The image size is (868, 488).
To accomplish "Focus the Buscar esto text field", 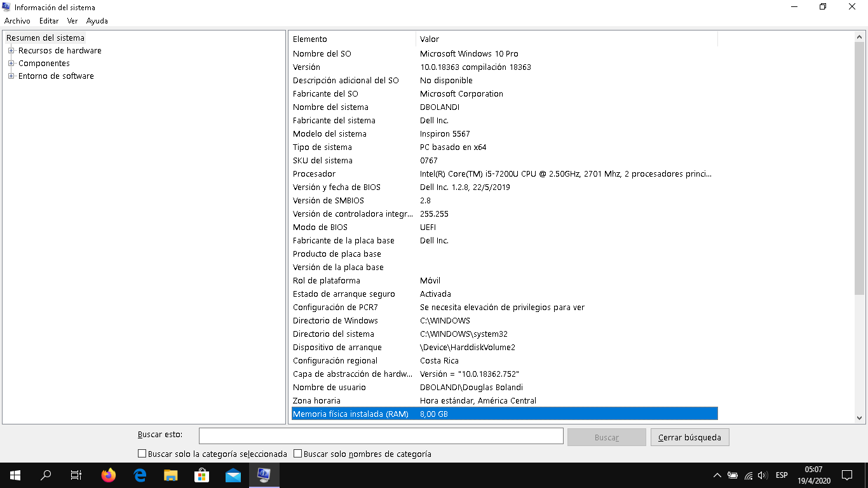I will pyautogui.click(x=381, y=436).
